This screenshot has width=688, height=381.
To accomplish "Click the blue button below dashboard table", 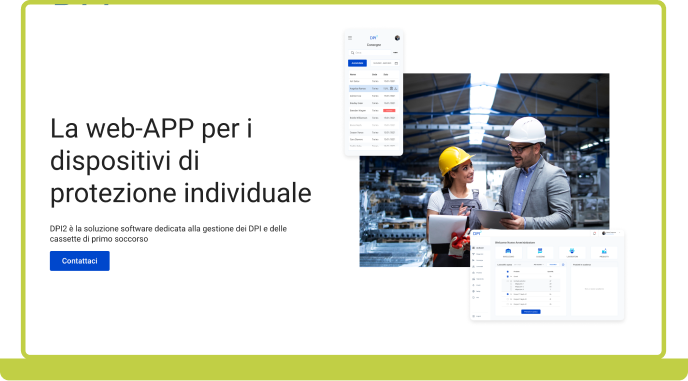I will (531, 312).
